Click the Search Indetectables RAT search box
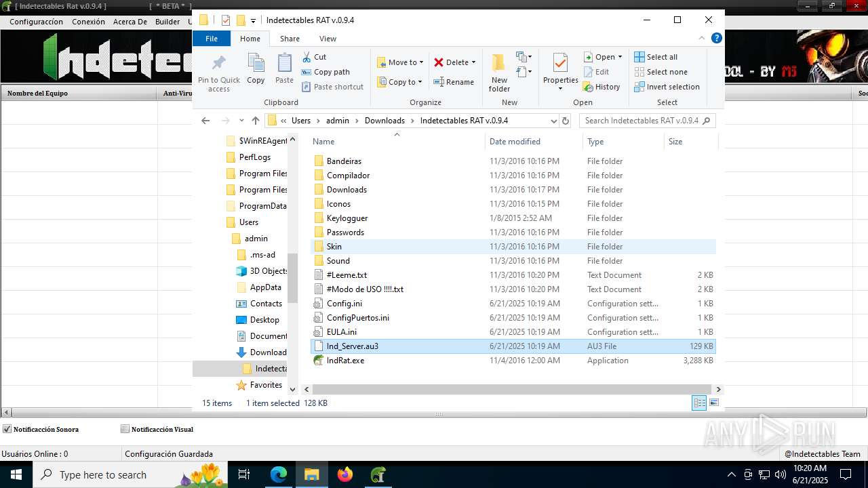Viewport: 868px width, 488px height. pos(647,121)
